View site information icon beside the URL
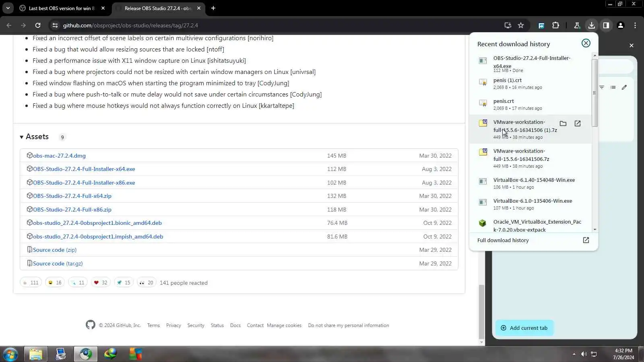The height and width of the screenshot is (362, 644). click(x=55, y=25)
